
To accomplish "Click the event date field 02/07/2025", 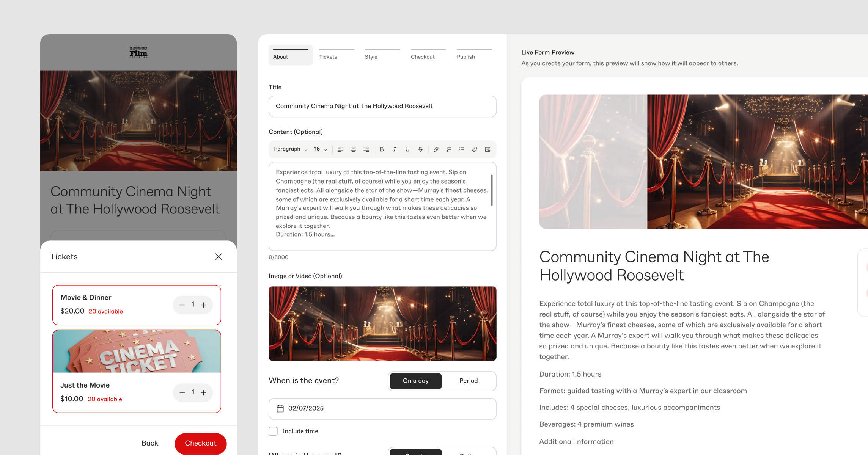I will pyautogui.click(x=382, y=409).
